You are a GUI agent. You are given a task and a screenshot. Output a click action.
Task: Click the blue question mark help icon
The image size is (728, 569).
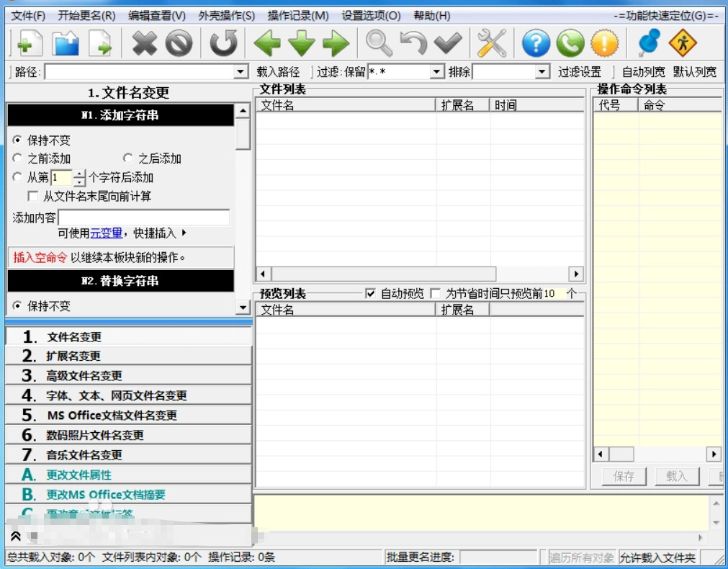[x=536, y=44]
